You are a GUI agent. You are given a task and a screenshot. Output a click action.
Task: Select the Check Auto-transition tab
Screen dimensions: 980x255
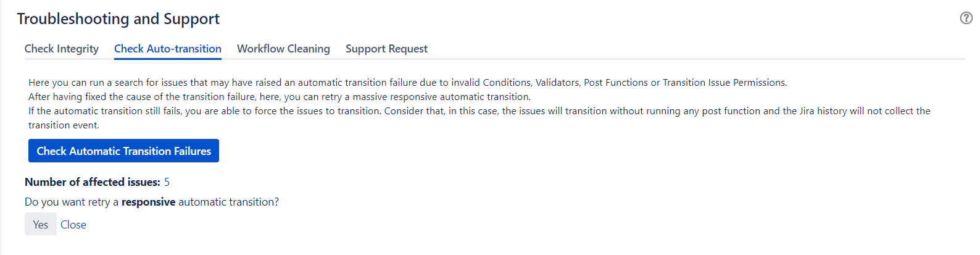(x=168, y=49)
